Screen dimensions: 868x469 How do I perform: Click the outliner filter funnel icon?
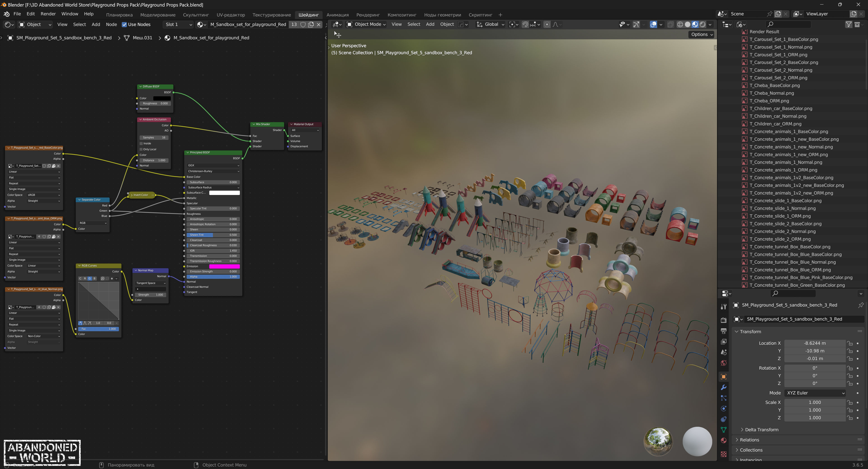point(849,24)
